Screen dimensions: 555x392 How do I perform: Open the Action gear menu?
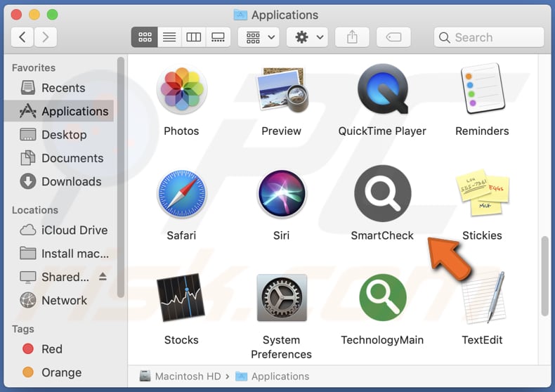[x=307, y=37]
